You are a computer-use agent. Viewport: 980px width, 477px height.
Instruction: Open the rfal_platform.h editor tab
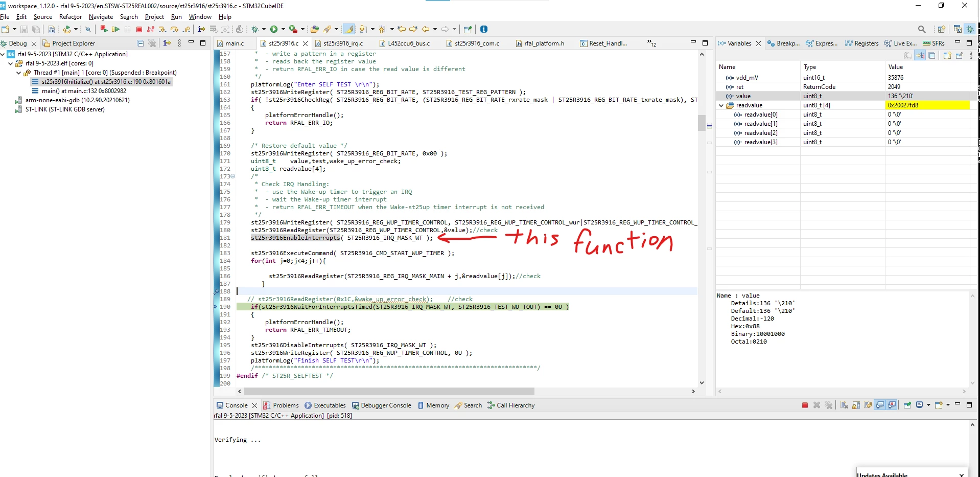[540, 43]
